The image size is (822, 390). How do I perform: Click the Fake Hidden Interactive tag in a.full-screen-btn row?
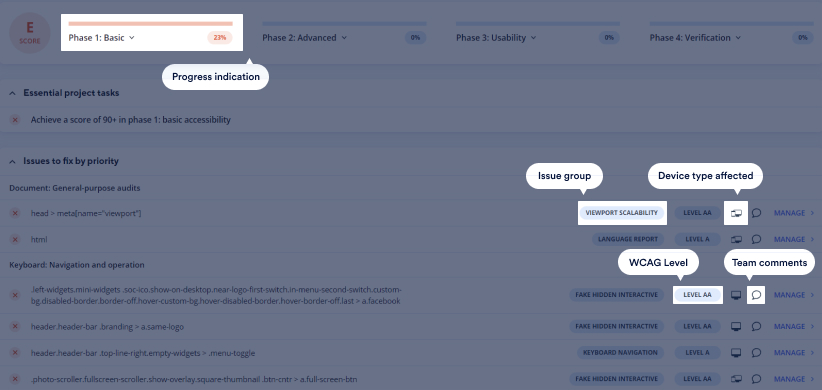(x=616, y=378)
